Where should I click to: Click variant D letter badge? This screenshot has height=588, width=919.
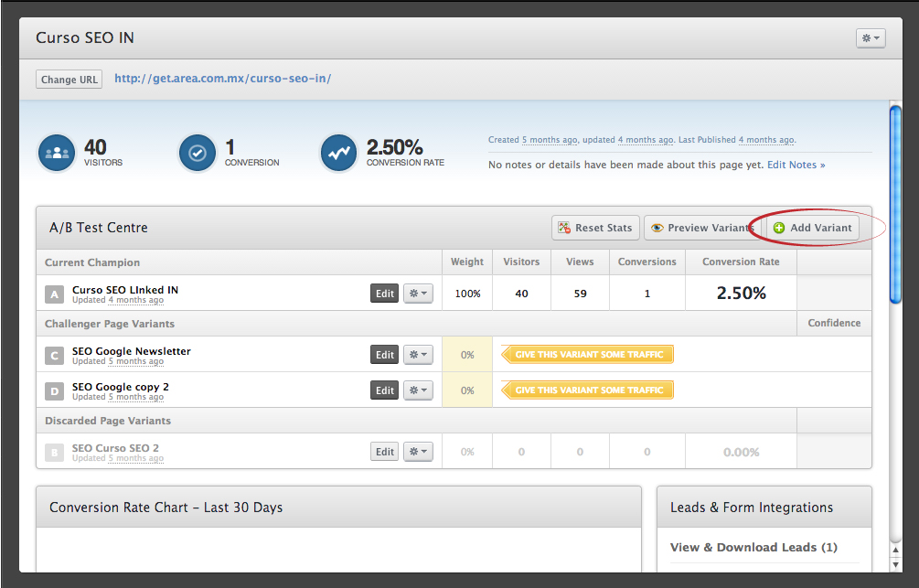pyautogui.click(x=55, y=391)
